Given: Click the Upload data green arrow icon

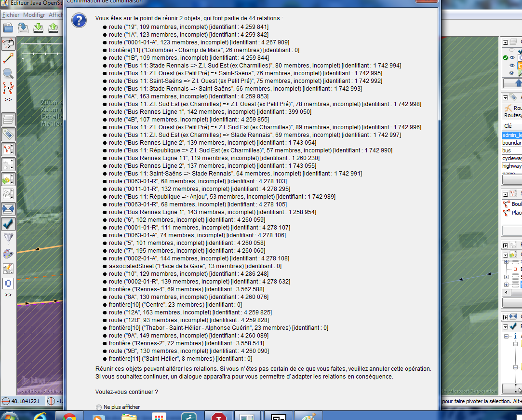Looking at the screenshot, I should [x=54, y=27].
